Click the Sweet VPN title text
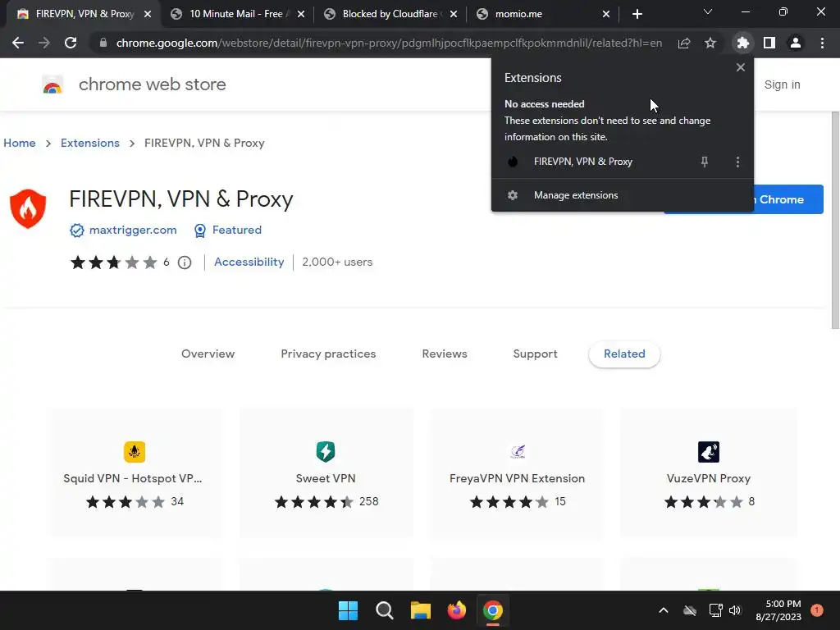This screenshot has width=840, height=630. point(326,478)
